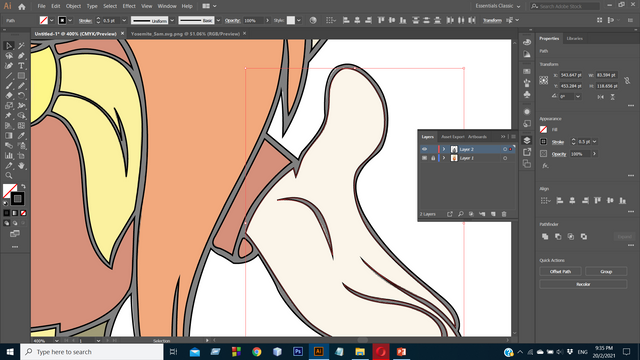Open brush definition Basic dropdown
This screenshot has height=360, width=640.
(218, 20)
